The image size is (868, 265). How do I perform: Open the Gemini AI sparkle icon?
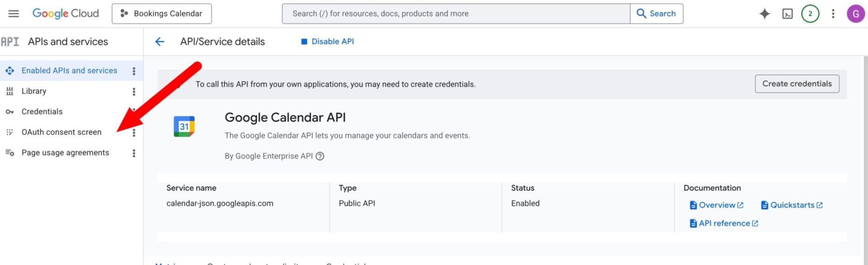point(764,14)
